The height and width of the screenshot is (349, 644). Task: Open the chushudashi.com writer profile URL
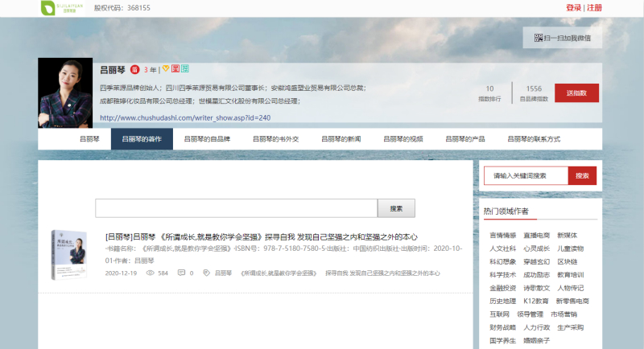[x=185, y=117]
